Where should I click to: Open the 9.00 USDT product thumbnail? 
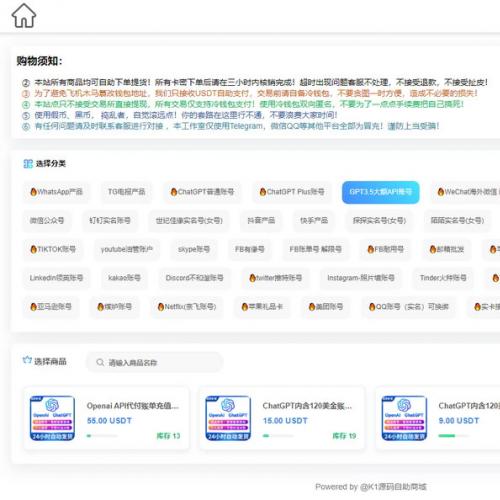tap(404, 418)
